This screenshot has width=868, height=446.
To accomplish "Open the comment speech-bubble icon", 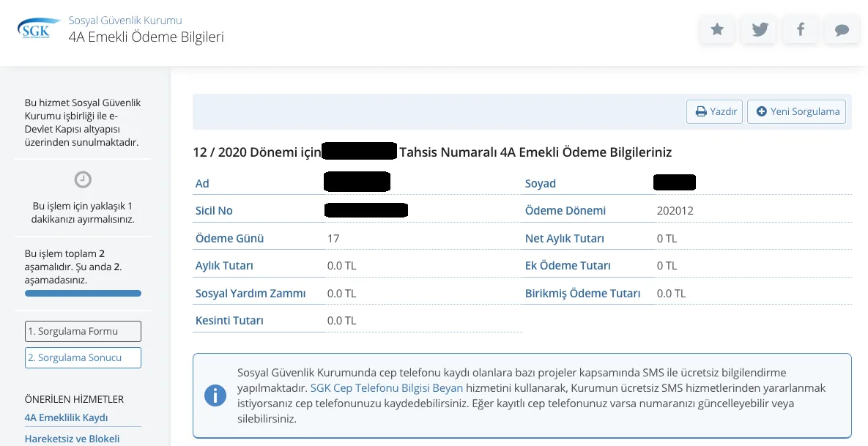I will click(842, 29).
